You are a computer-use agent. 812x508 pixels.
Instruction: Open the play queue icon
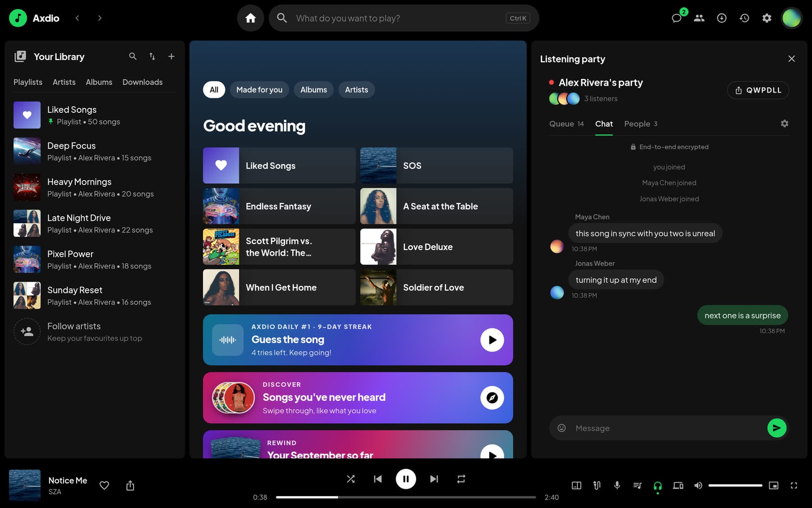coord(637,485)
